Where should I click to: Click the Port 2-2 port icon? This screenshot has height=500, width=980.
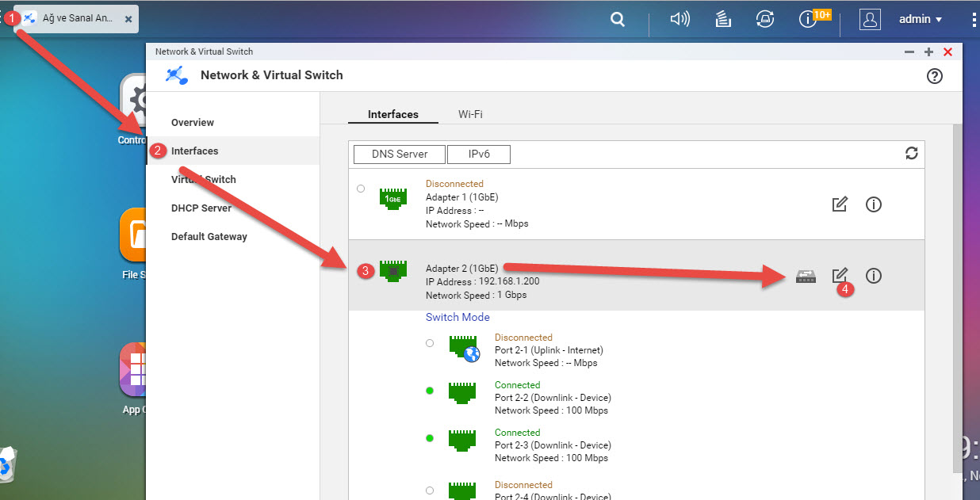click(x=462, y=392)
